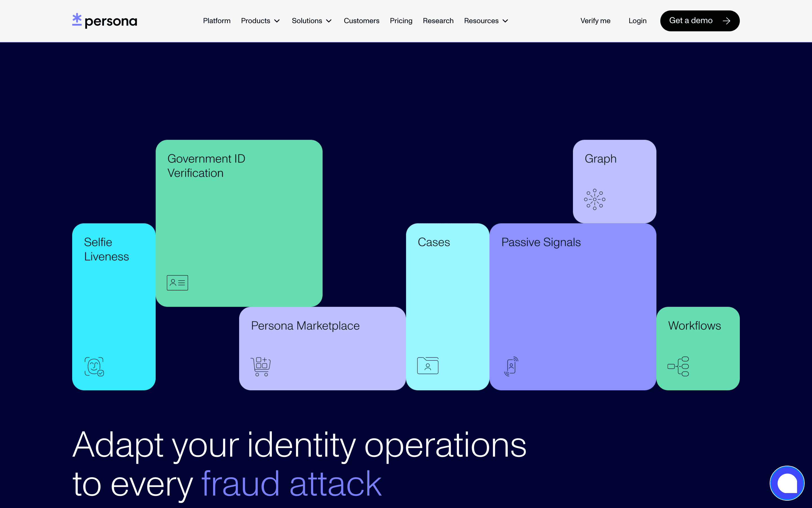Click the Government ID card icon
Screen dimensions: 812x508
coord(177,283)
